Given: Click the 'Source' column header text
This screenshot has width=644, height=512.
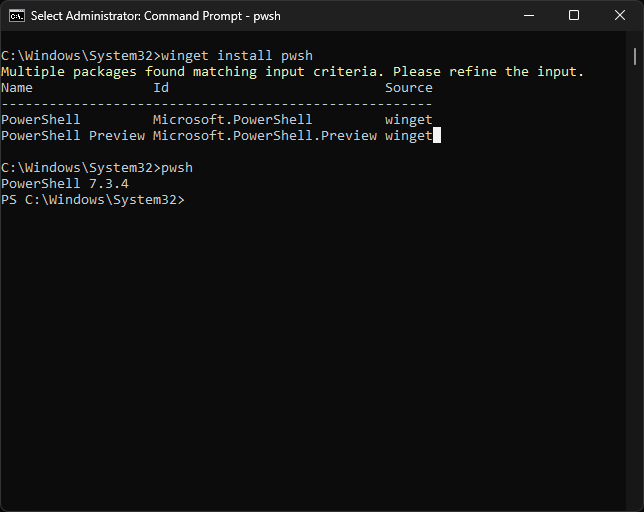Looking at the screenshot, I should click(409, 88).
